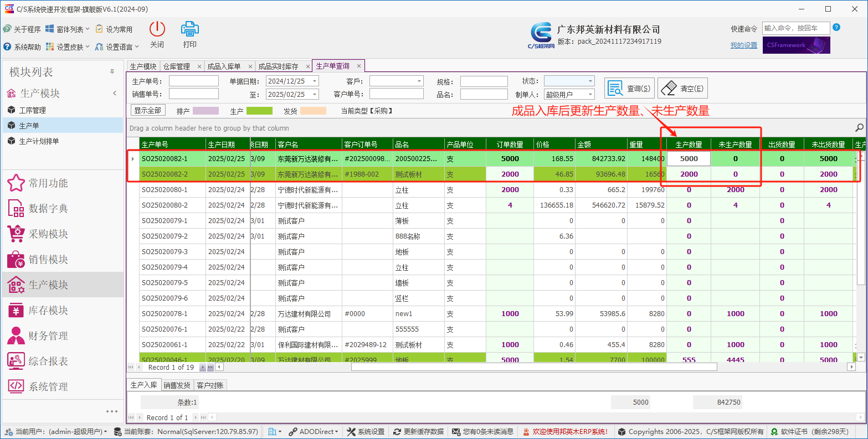Sort by 订单数量 column header
Image resolution: width=868 pixels, height=439 pixels.
[510, 144]
